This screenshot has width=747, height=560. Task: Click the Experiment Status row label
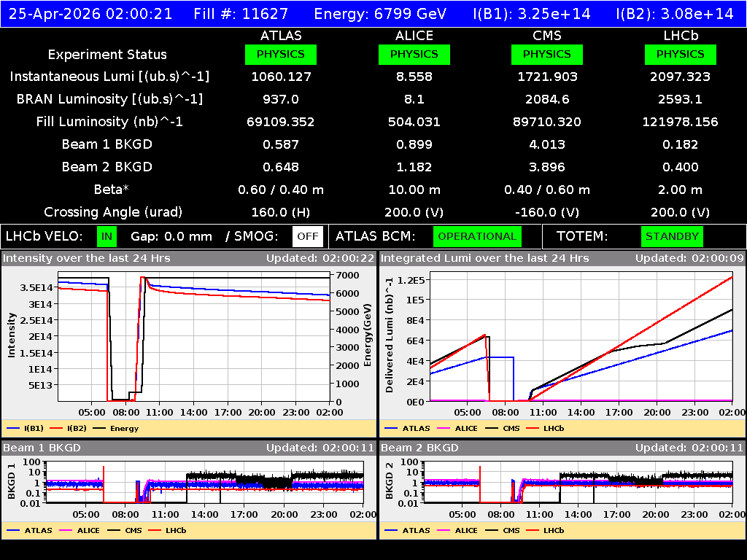pos(107,55)
